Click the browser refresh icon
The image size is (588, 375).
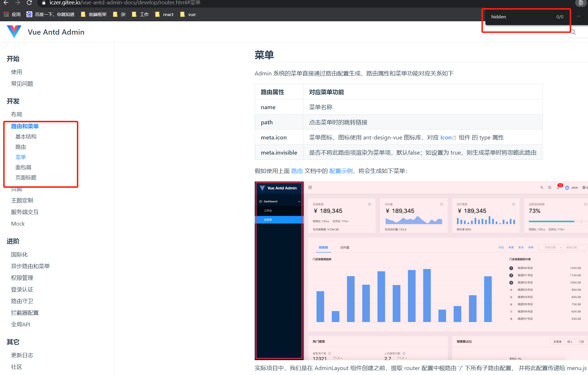[29, 3]
